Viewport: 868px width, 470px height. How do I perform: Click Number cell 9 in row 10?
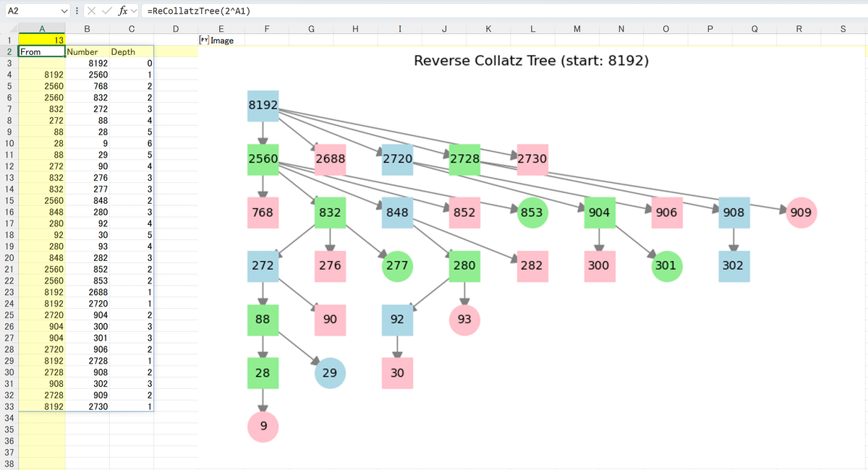[87, 143]
